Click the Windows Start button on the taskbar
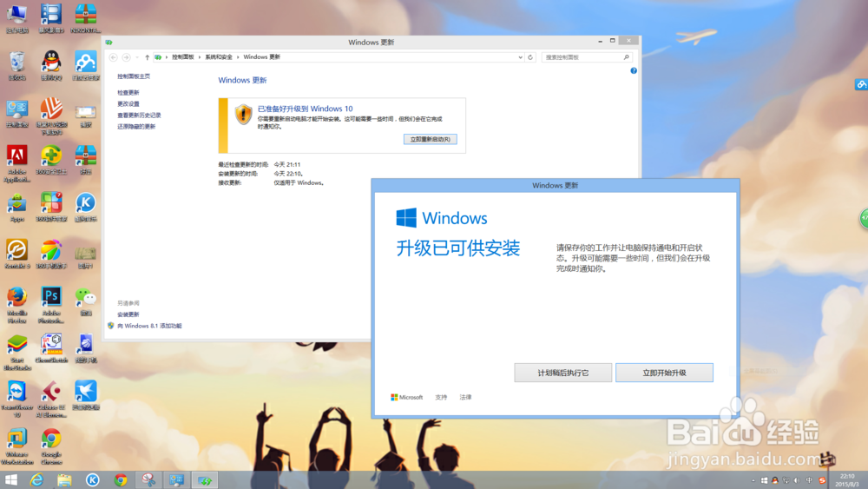 [10, 479]
